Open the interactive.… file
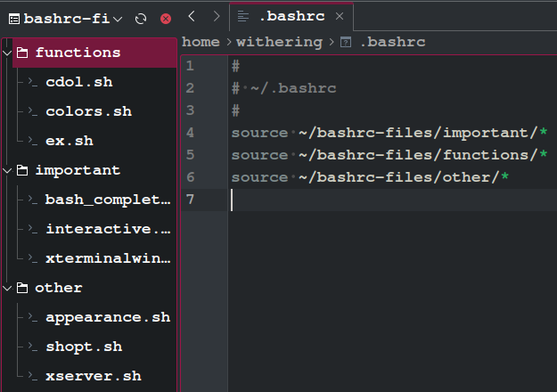 108,229
